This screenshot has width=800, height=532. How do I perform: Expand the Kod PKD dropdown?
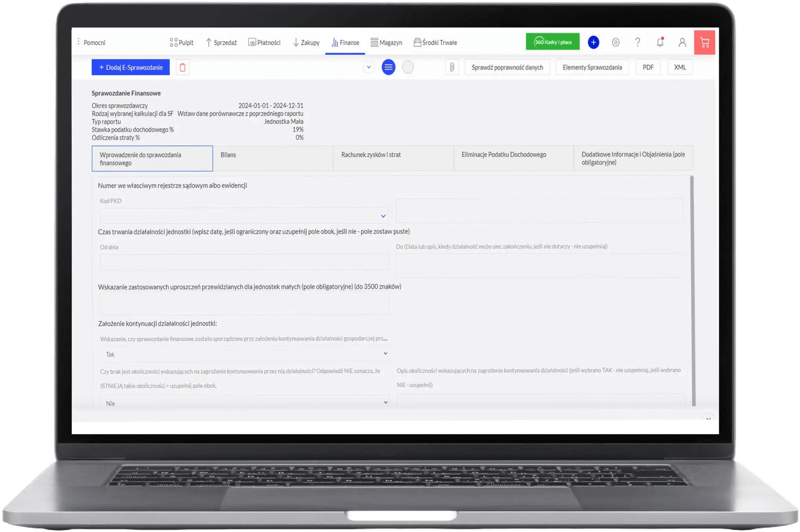[x=244, y=216]
